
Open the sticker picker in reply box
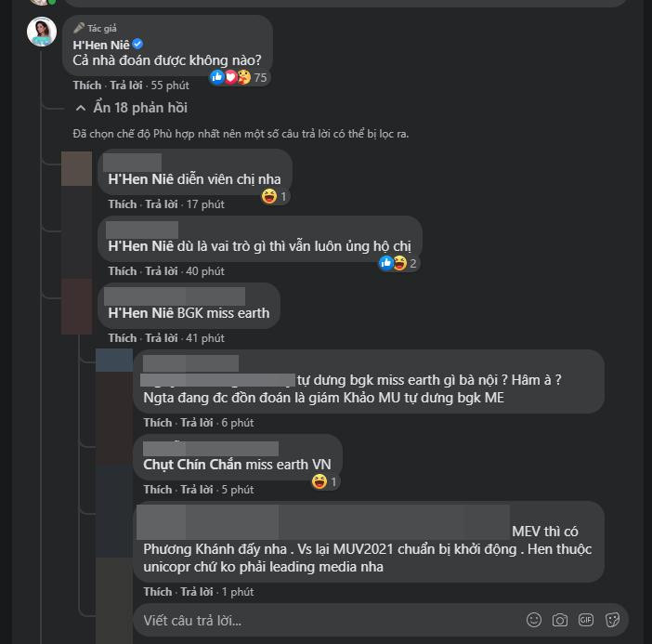612,620
